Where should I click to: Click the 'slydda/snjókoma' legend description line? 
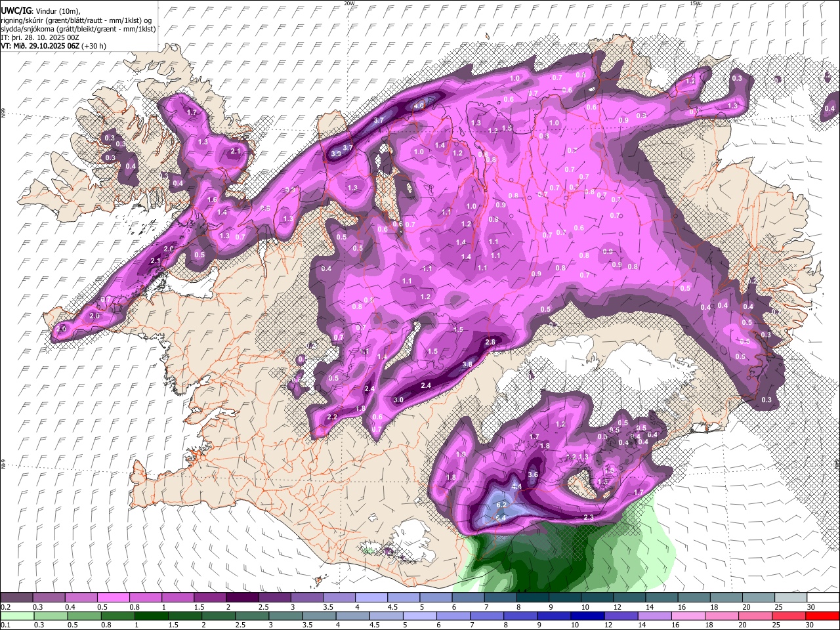tap(78, 29)
